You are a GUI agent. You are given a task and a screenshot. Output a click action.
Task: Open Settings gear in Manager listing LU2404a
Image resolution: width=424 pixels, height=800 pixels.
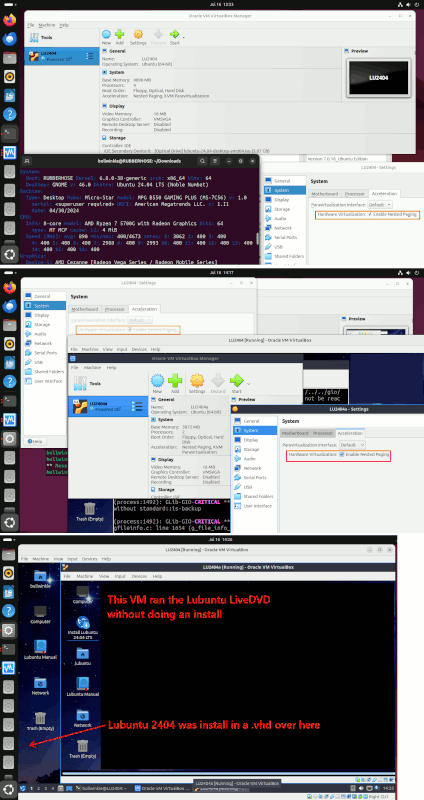pos(197,383)
